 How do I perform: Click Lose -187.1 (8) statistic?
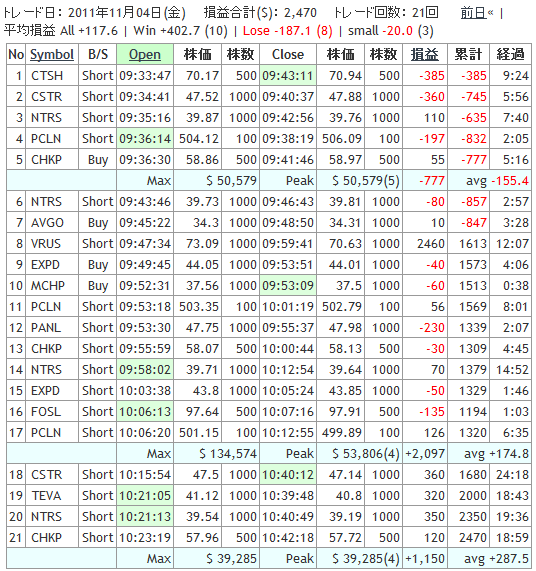click(288, 31)
